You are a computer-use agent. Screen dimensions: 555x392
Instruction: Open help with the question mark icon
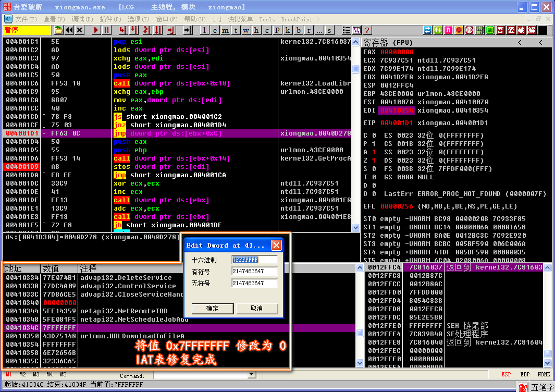point(367,30)
